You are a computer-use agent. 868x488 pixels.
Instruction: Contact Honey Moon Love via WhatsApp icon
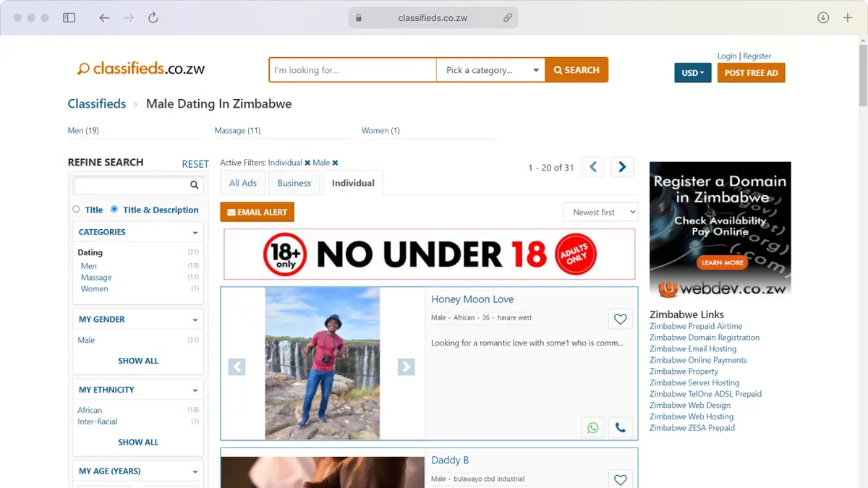(x=593, y=427)
